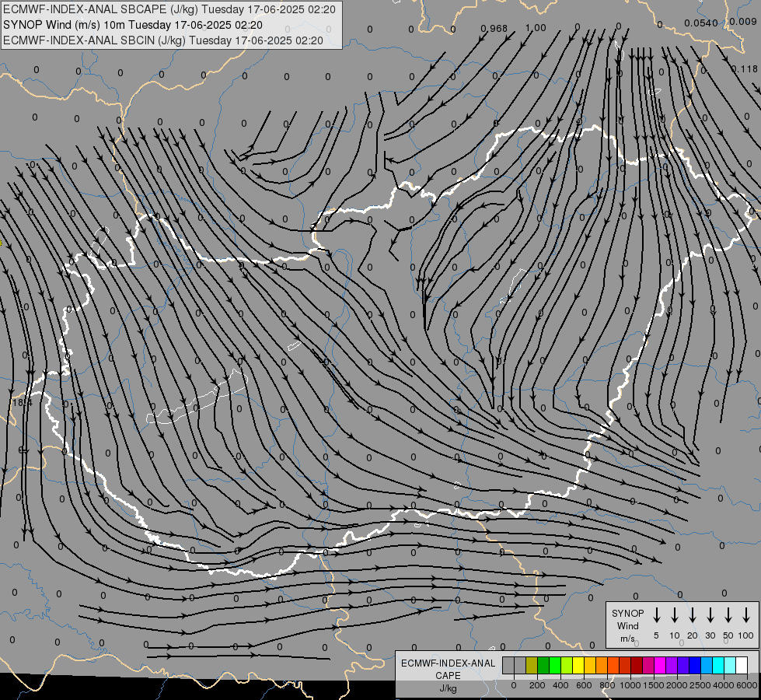
Task: Choose the gold CAPE legend swatch
Action: click(x=590, y=666)
